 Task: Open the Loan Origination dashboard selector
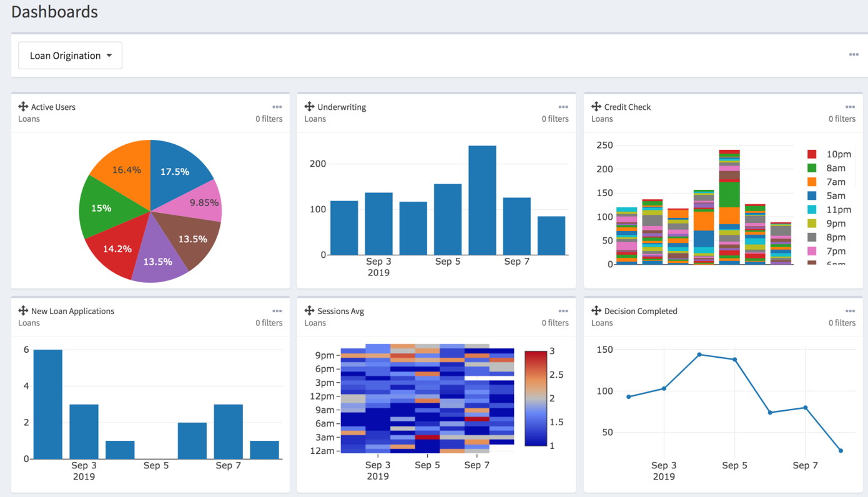pos(69,55)
